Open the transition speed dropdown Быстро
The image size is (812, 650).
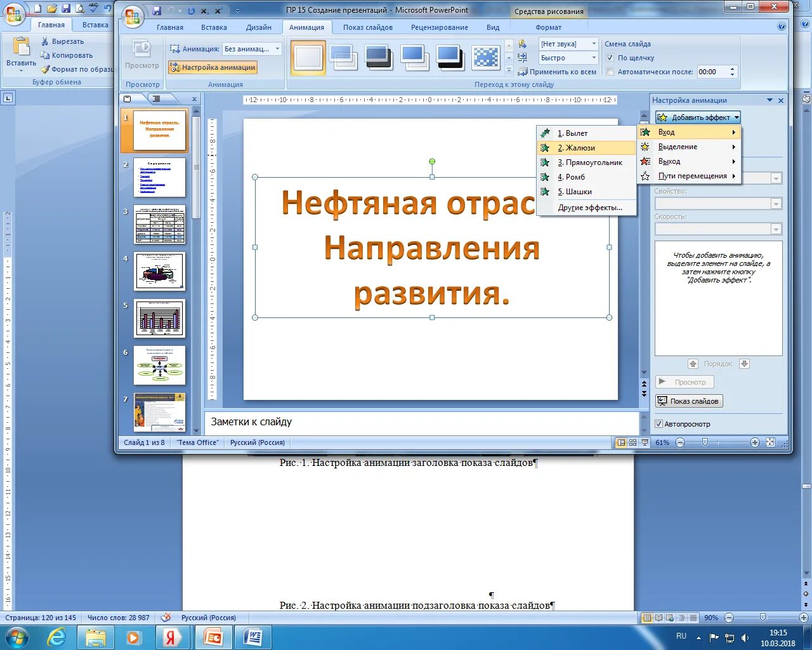click(x=568, y=58)
